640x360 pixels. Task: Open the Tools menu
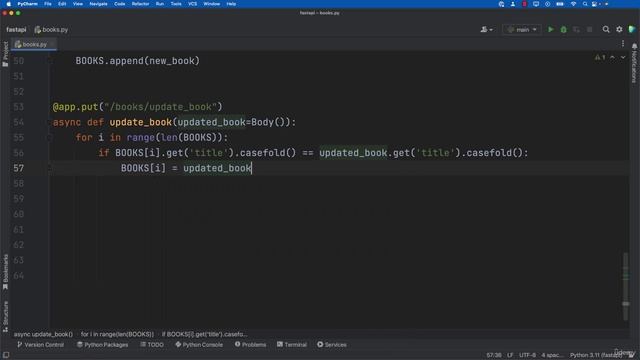coord(176,4)
